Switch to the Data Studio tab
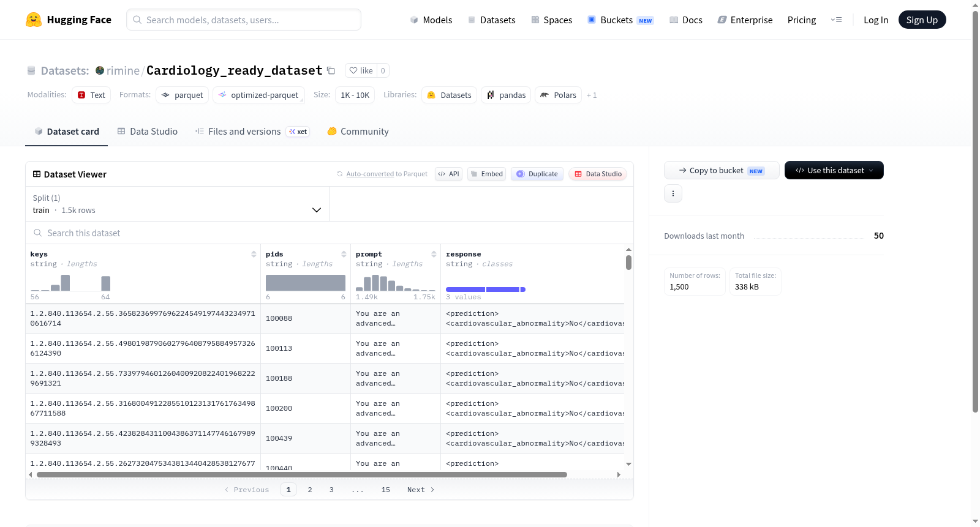 [x=147, y=131]
